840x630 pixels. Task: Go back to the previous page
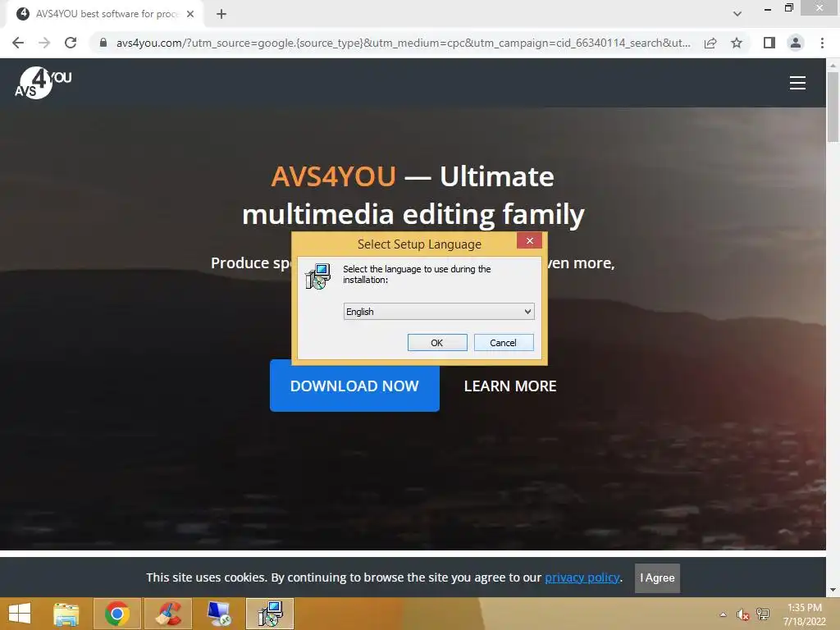point(18,43)
